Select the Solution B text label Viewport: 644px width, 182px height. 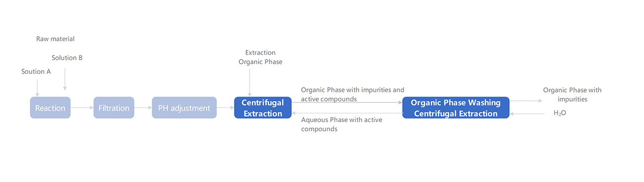pos(67,58)
